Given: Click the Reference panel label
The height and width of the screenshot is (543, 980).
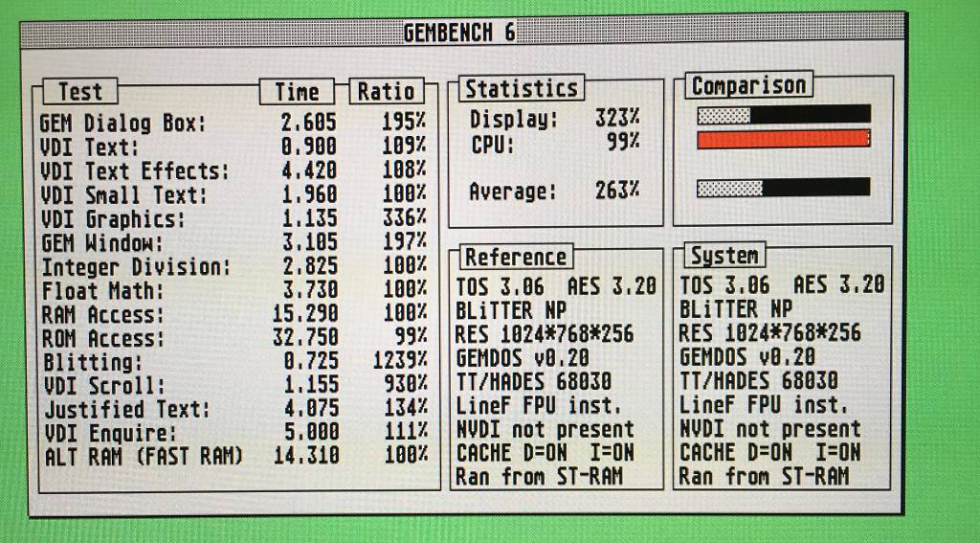Looking at the screenshot, I should [x=516, y=257].
